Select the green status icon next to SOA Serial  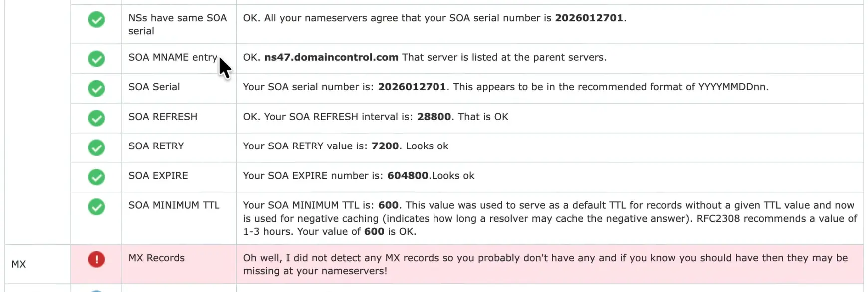96,88
